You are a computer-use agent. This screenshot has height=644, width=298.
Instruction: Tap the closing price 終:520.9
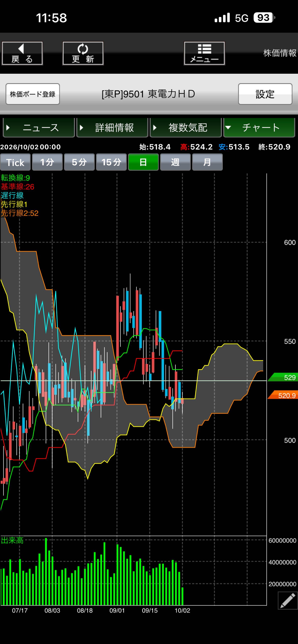[274, 147]
